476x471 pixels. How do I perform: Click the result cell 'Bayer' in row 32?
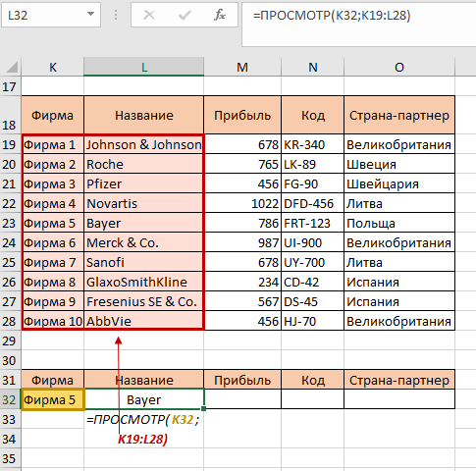coord(144,399)
